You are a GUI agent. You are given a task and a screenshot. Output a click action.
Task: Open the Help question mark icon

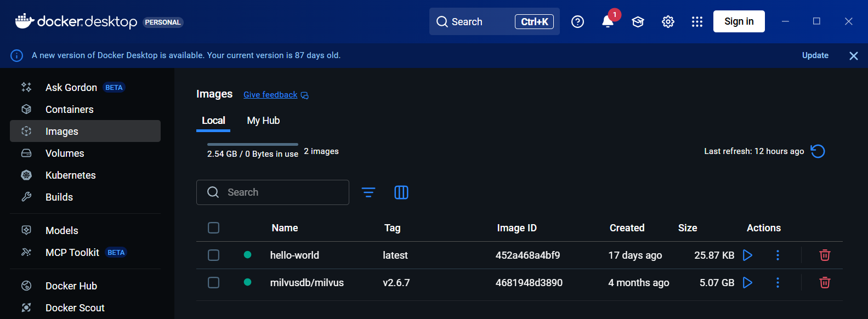click(577, 22)
